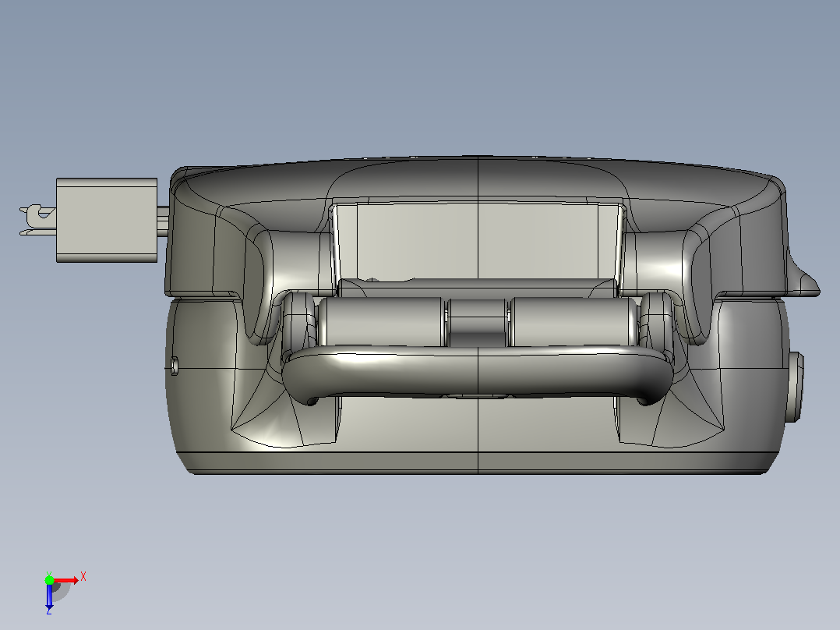This screenshot has width=840, height=630.
Task: Click the red X axis arrow of the triad
Action: [66, 580]
